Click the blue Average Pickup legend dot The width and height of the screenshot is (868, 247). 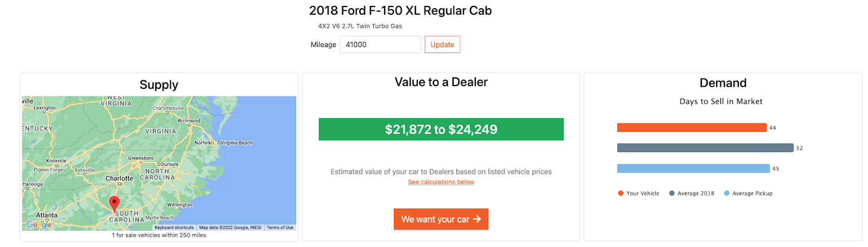click(x=727, y=193)
